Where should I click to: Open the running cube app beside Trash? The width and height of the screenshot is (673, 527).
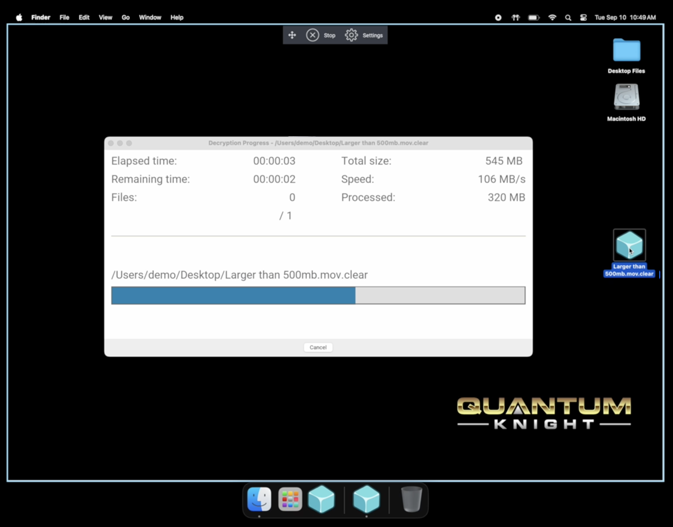pyautogui.click(x=366, y=499)
